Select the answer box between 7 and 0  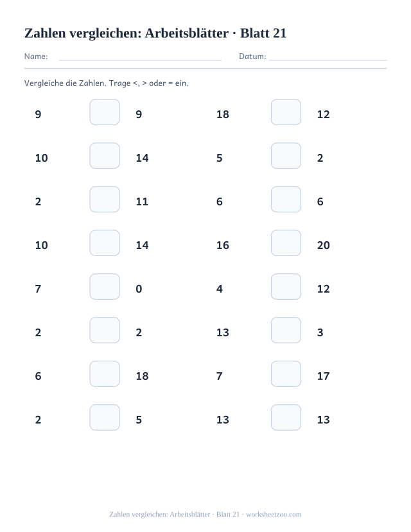click(105, 287)
